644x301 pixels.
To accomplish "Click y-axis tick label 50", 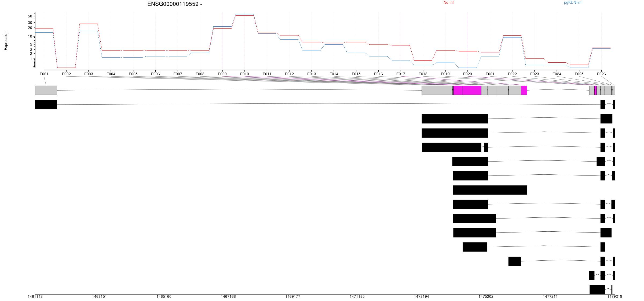I will (x=30, y=16).
